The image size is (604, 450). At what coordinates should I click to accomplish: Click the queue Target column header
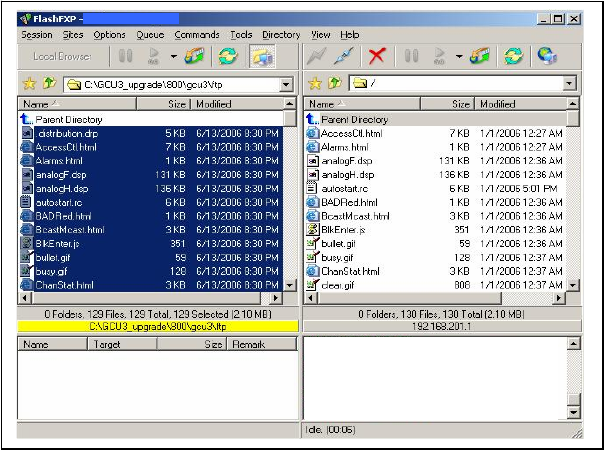coord(122,344)
